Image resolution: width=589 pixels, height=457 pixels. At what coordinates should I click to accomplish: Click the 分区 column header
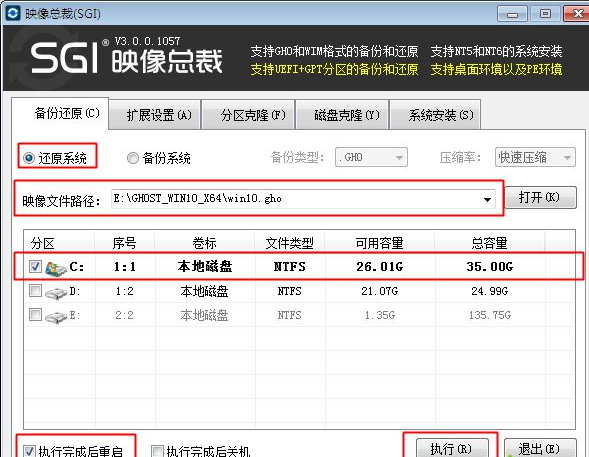tap(59, 243)
